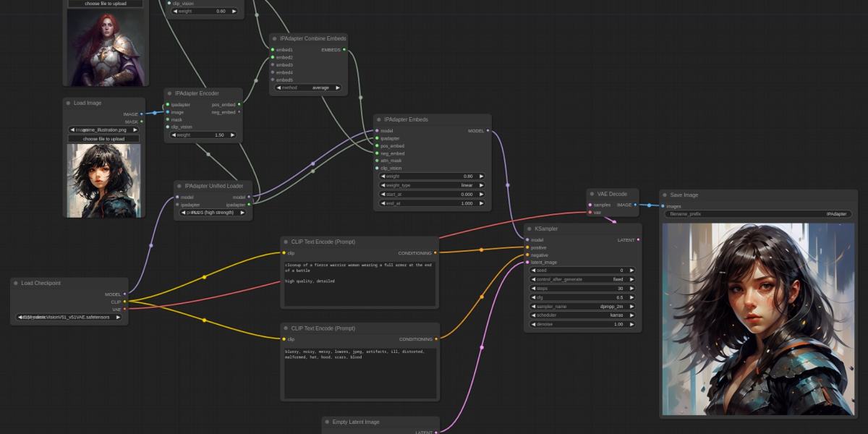The height and width of the screenshot is (434, 868).
Task: Click the Save Image node collapse dot
Action: pyautogui.click(x=665, y=195)
